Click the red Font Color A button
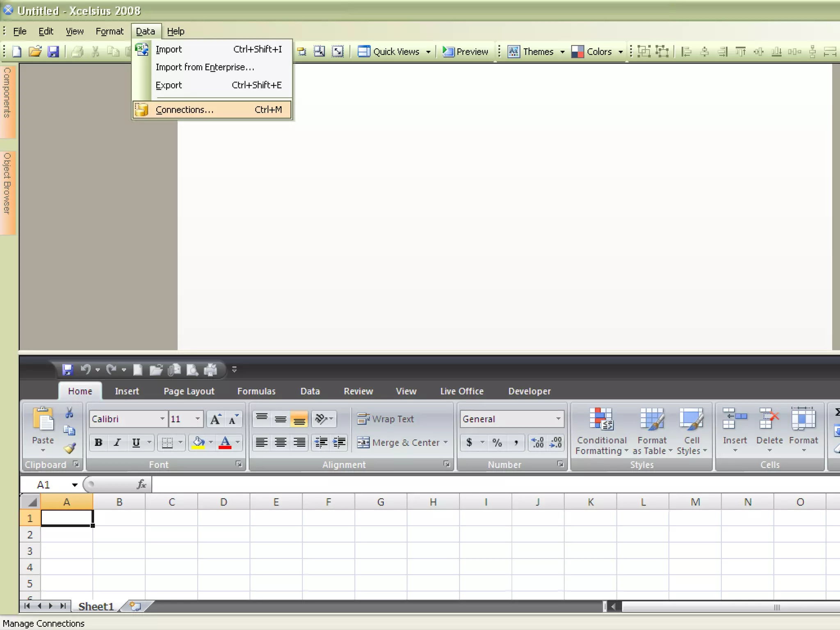The height and width of the screenshot is (630, 840). (225, 443)
